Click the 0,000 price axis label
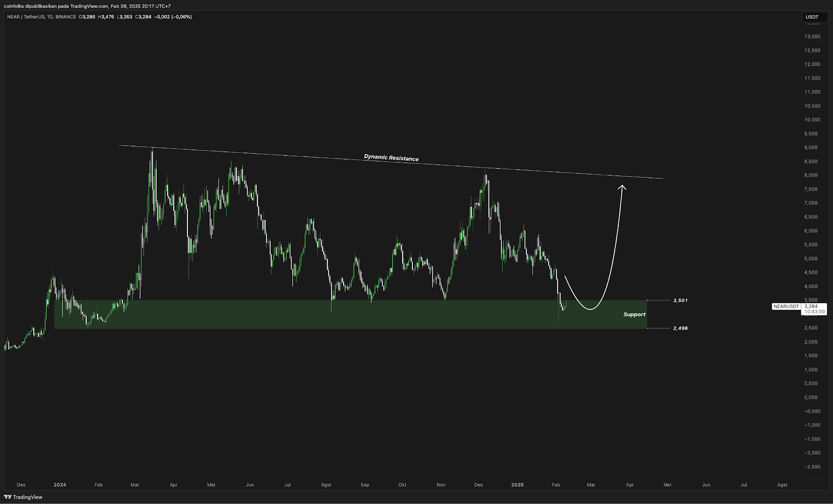The width and height of the screenshot is (833, 504). tap(811, 397)
